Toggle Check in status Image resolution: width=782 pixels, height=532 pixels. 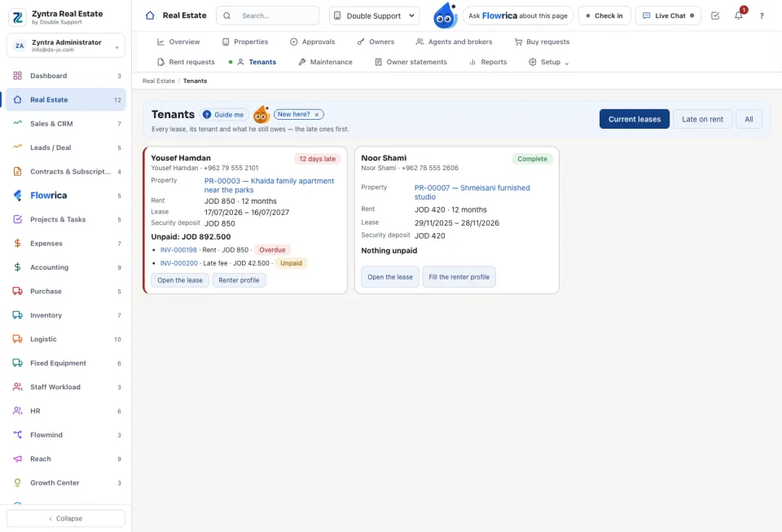tap(604, 16)
